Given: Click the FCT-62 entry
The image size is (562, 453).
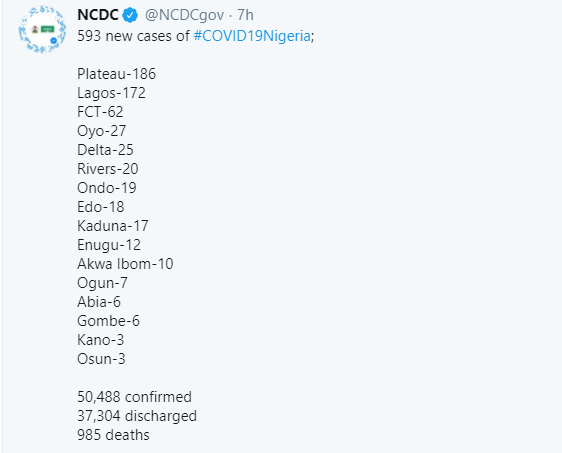Looking at the screenshot, I should point(100,112).
